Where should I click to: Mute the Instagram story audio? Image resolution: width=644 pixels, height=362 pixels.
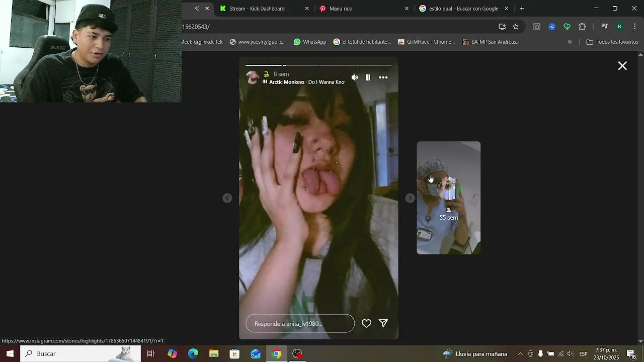(x=355, y=77)
